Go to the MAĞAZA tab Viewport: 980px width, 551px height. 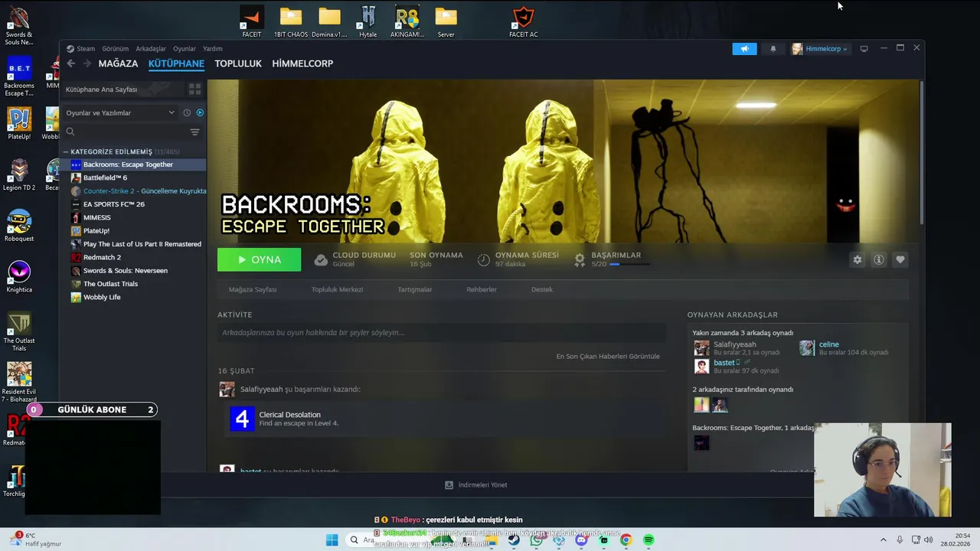pos(118,64)
